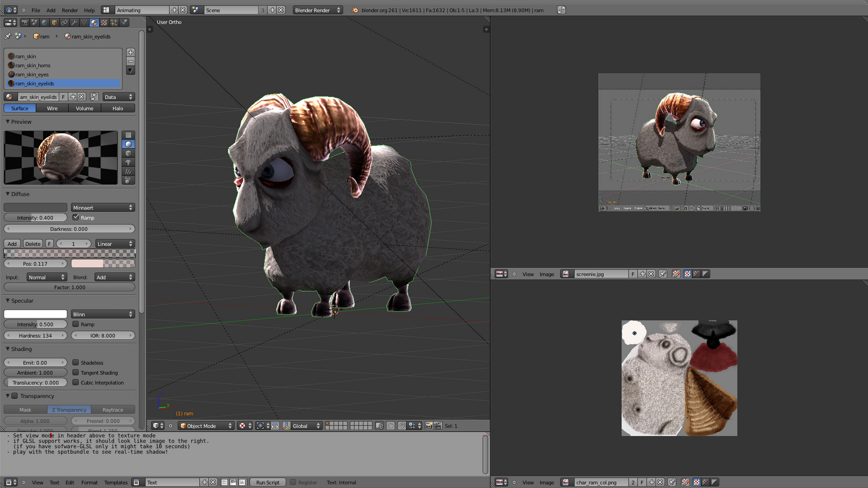Select the ram_skin_horns material slot
Viewport: 868px width, 488px height.
point(31,65)
